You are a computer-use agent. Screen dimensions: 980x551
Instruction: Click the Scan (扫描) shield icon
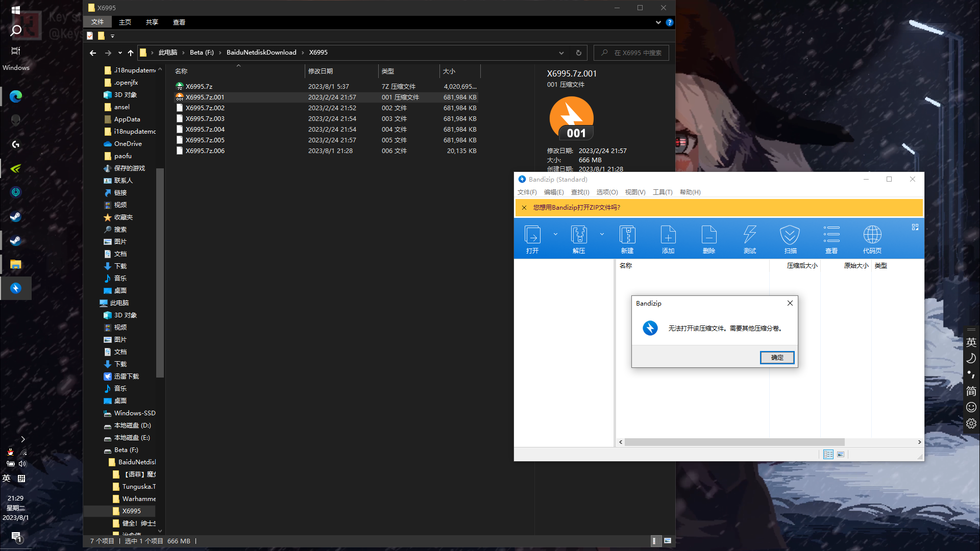point(790,235)
